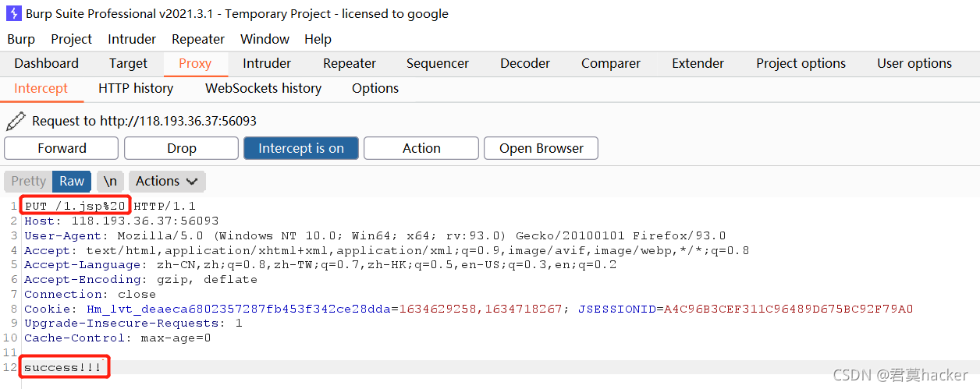Viewport: 980px width, 389px height.
Task: Click the PUT /1.jsp%20 request line
Action: click(75, 207)
